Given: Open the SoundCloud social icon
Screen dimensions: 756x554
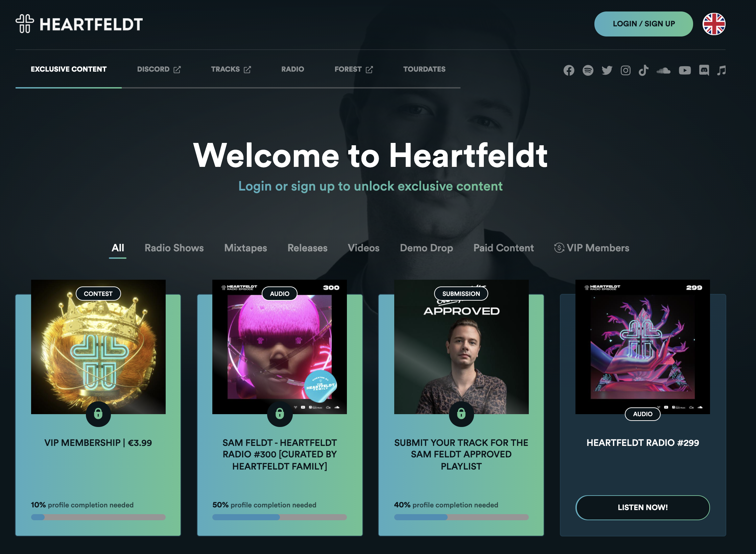Looking at the screenshot, I should tap(663, 70).
